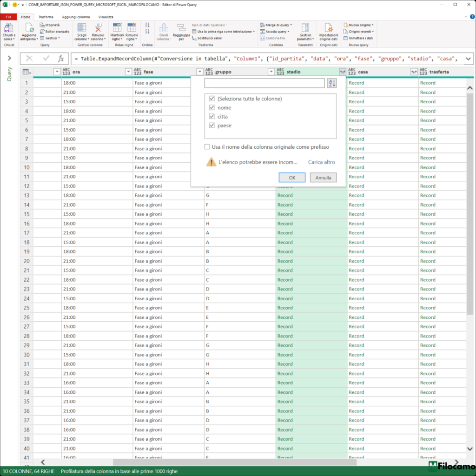Enable original column name as prefix
476x476 pixels.
[207, 147]
